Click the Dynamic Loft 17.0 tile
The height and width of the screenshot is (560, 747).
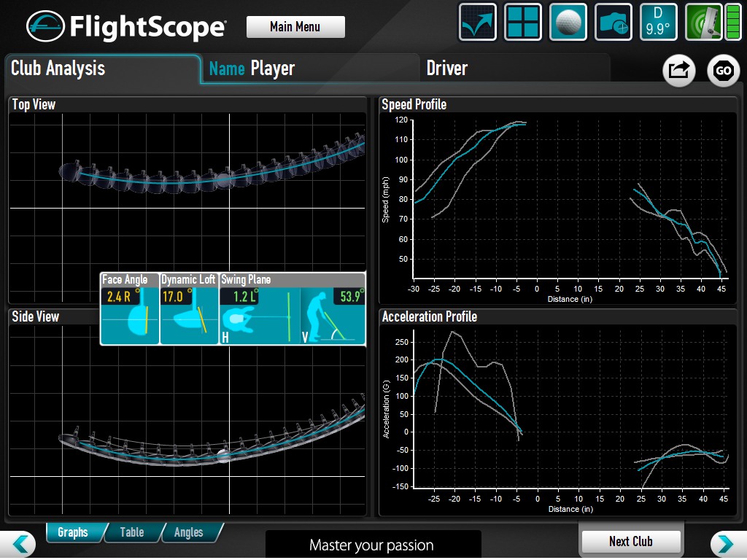(x=189, y=308)
